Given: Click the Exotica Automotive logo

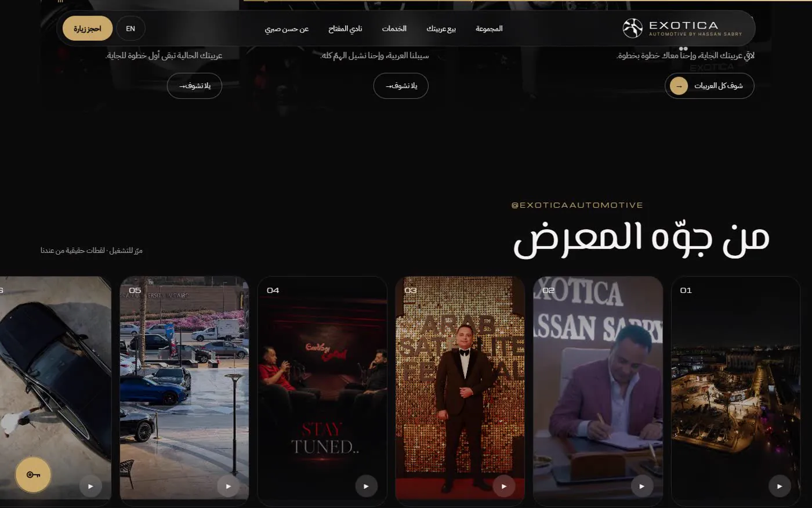Looking at the screenshot, I should 683,28.
